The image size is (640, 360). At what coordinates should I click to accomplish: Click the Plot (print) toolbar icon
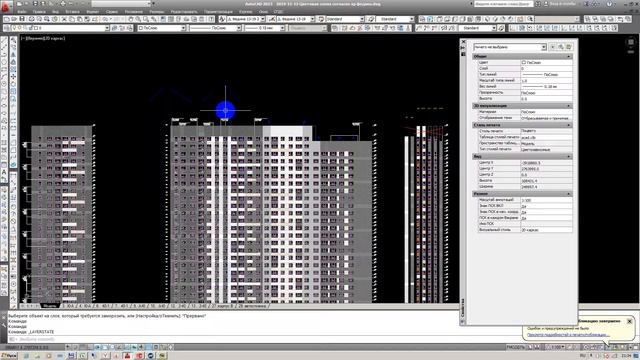point(31,19)
